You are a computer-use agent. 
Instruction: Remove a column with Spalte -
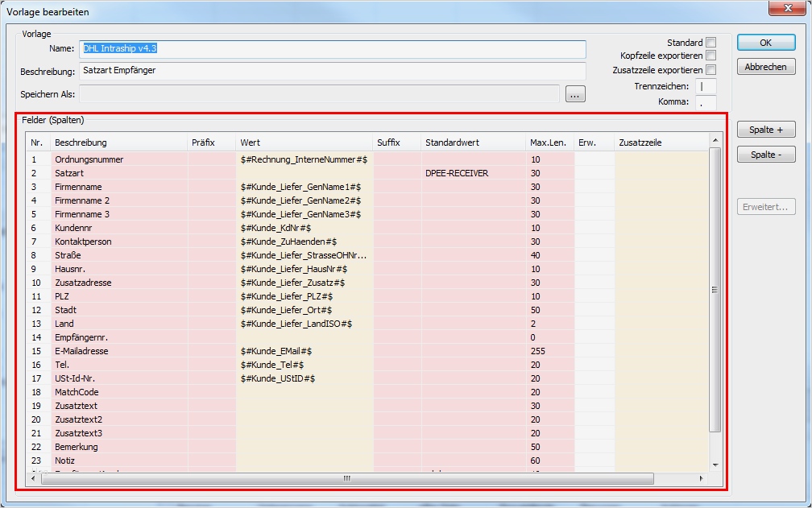pos(765,155)
